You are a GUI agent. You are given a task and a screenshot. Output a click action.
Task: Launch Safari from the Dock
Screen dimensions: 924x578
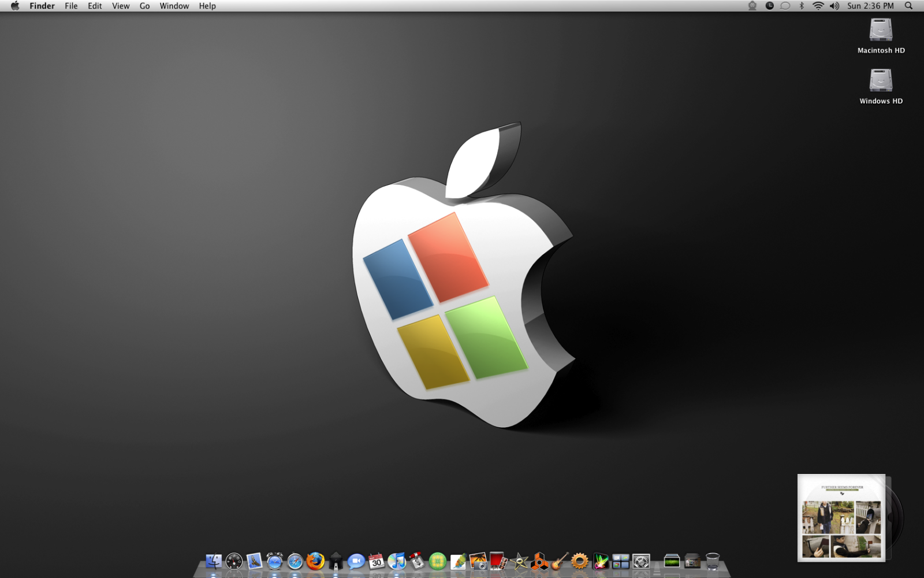pyautogui.click(x=295, y=561)
